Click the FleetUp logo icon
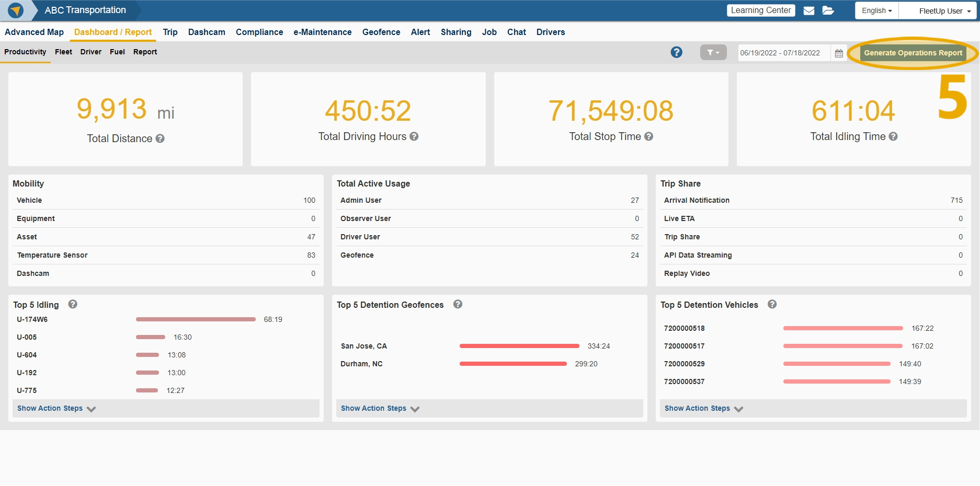This screenshot has height=486, width=980. pyautogui.click(x=16, y=10)
